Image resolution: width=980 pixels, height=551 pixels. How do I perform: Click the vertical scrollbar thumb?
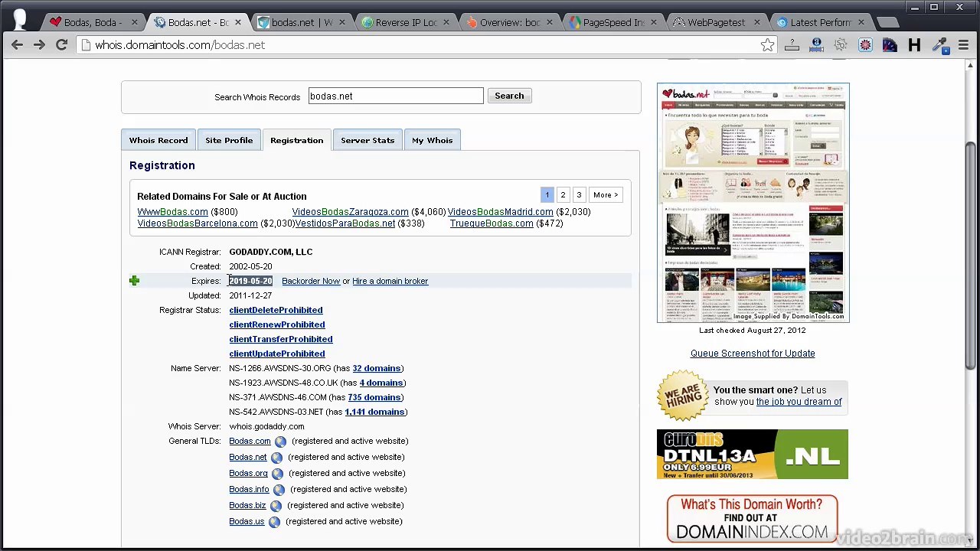tap(970, 255)
